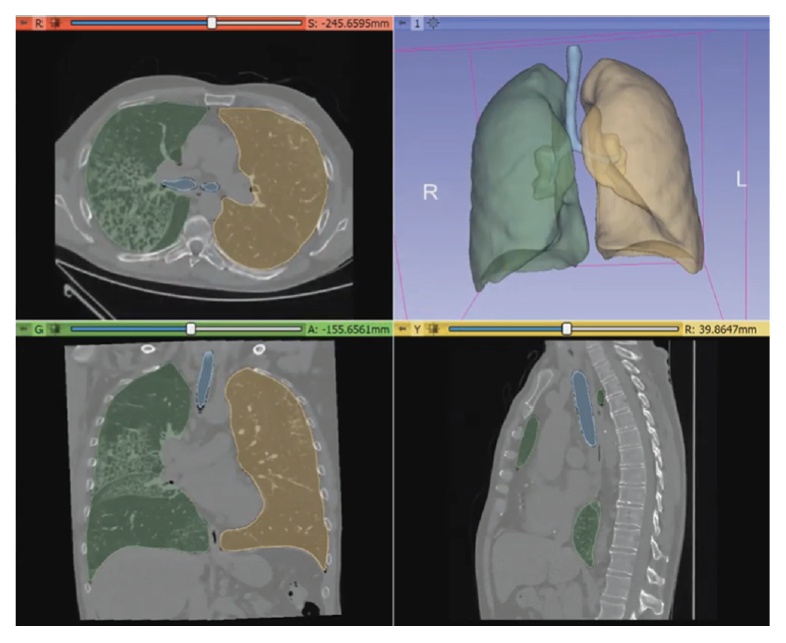Open the yellow slice view pin menu
Image resolution: width=786 pixels, height=643 pixels.
tap(403, 327)
